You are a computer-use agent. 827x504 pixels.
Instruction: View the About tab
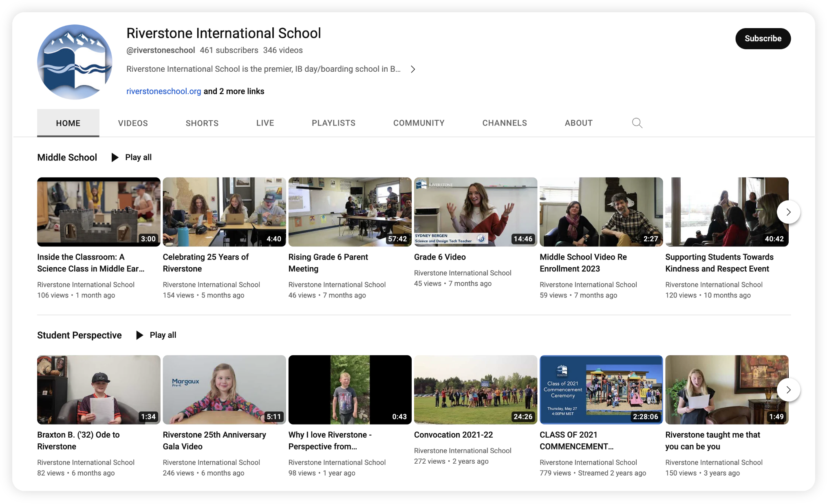(579, 123)
